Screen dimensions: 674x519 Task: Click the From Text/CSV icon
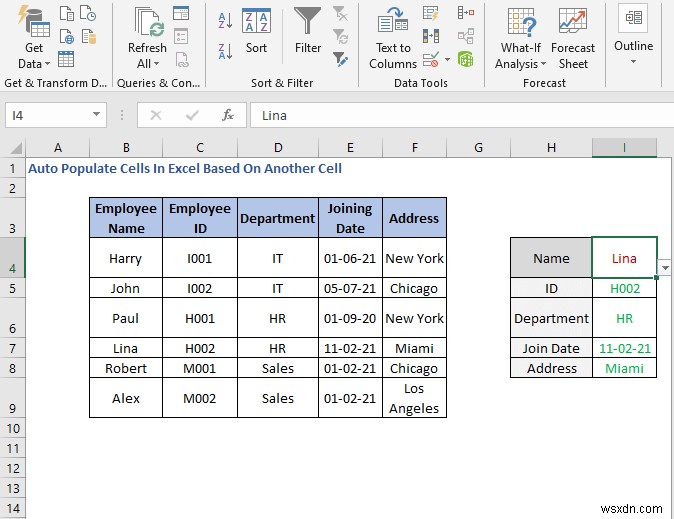click(x=67, y=13)
